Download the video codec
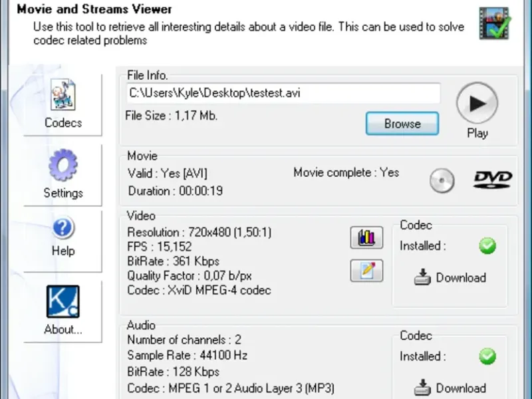This screenshot has height=399, width=532. click(450, 278)
